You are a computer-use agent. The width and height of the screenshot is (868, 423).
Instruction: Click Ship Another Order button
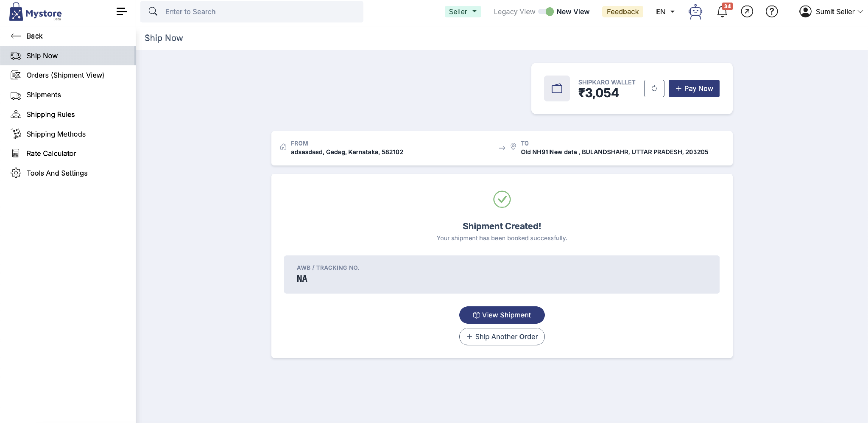(x=502, y=336)
